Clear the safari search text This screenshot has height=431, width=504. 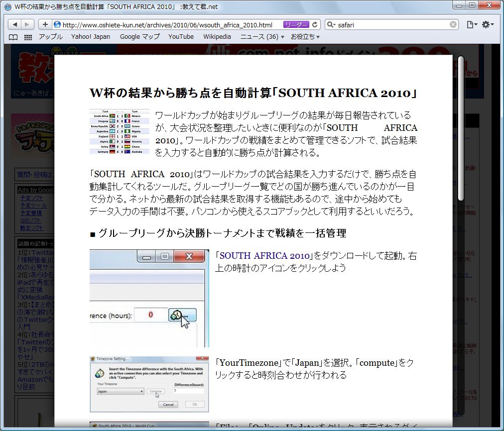453,25
